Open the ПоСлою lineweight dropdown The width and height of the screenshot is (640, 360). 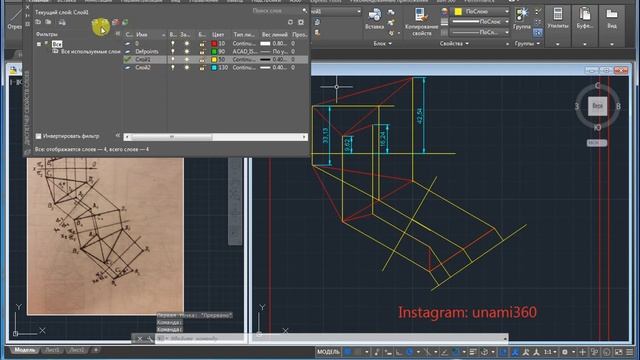click(507, 22)
